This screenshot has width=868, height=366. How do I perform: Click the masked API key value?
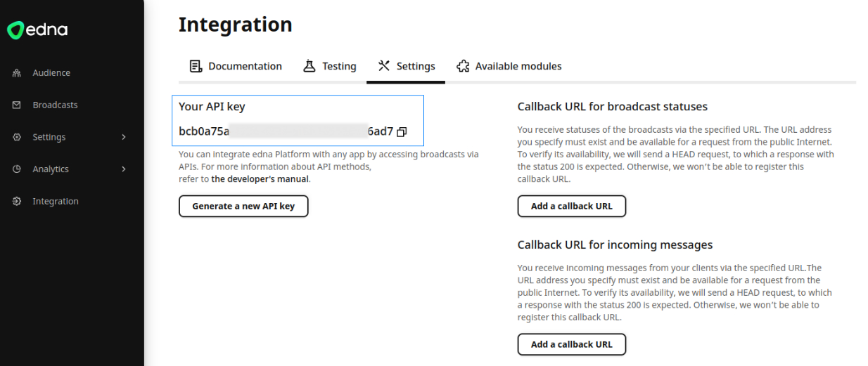(286, 131)
